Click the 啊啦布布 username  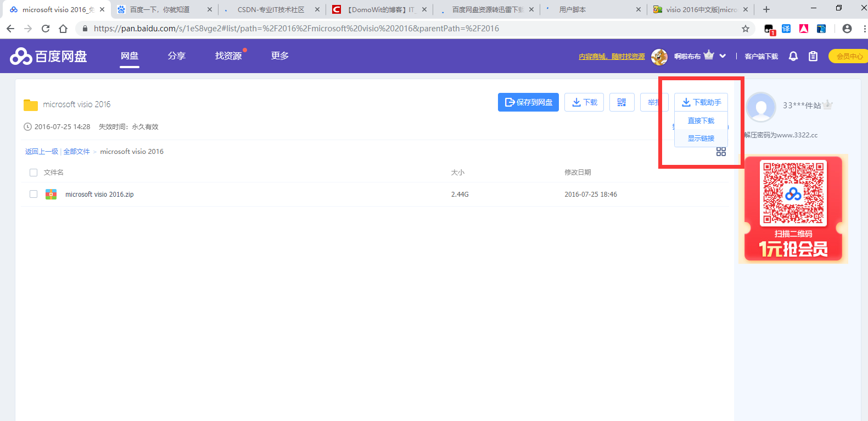[687, 56]
